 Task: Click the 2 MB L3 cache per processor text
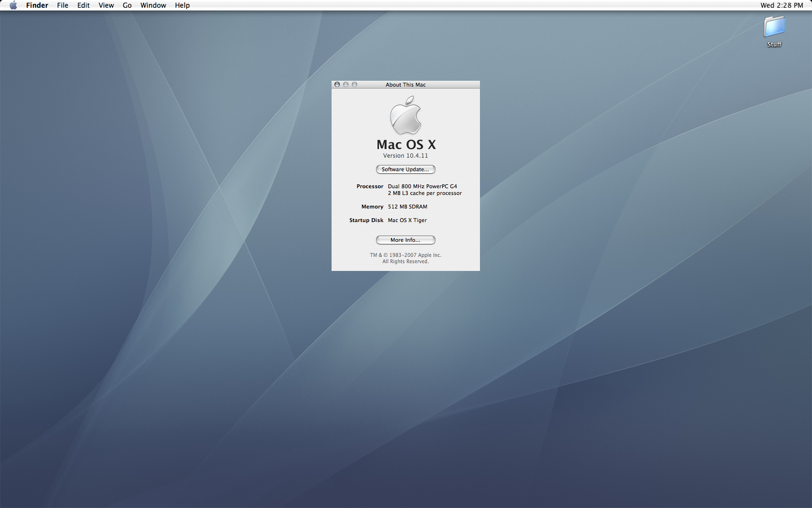[425, 193]
